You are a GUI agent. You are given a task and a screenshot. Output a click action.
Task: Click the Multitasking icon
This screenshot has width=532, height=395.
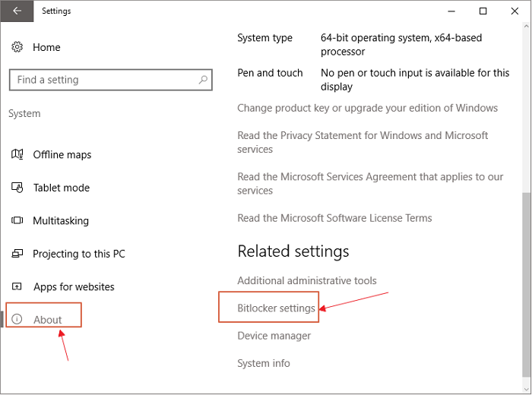pyautogui.click(x=17, y=221)
